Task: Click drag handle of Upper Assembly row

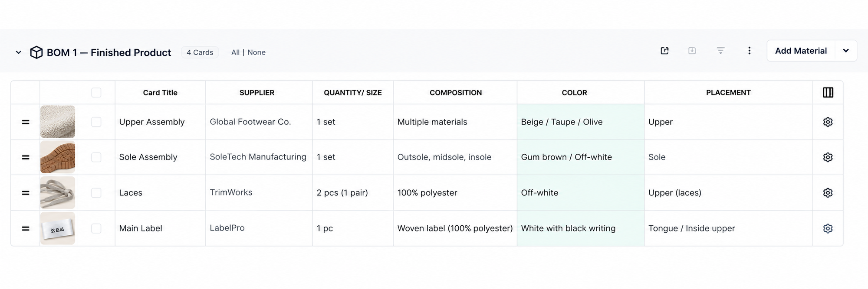Action: coord(26,122)
